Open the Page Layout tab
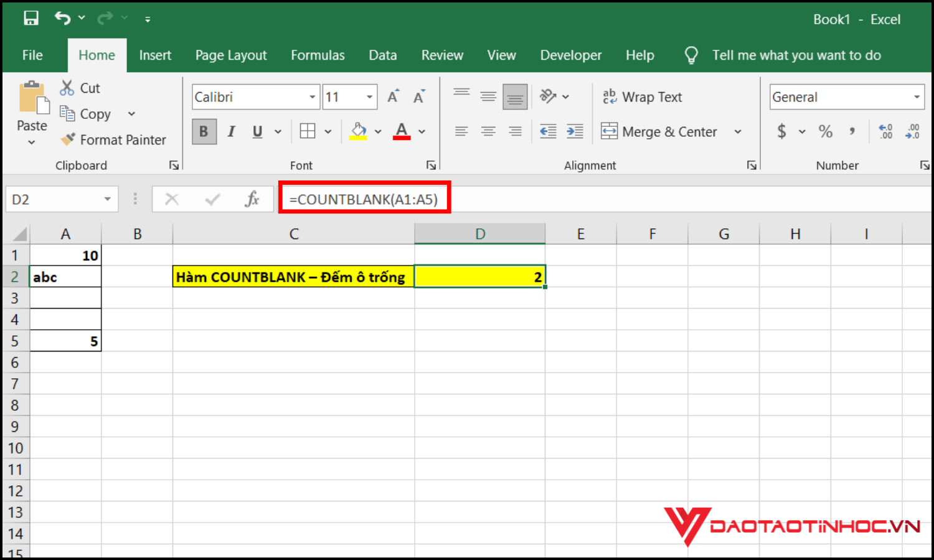The width and height of the screenshot is (934, 560). coord(231,55)
